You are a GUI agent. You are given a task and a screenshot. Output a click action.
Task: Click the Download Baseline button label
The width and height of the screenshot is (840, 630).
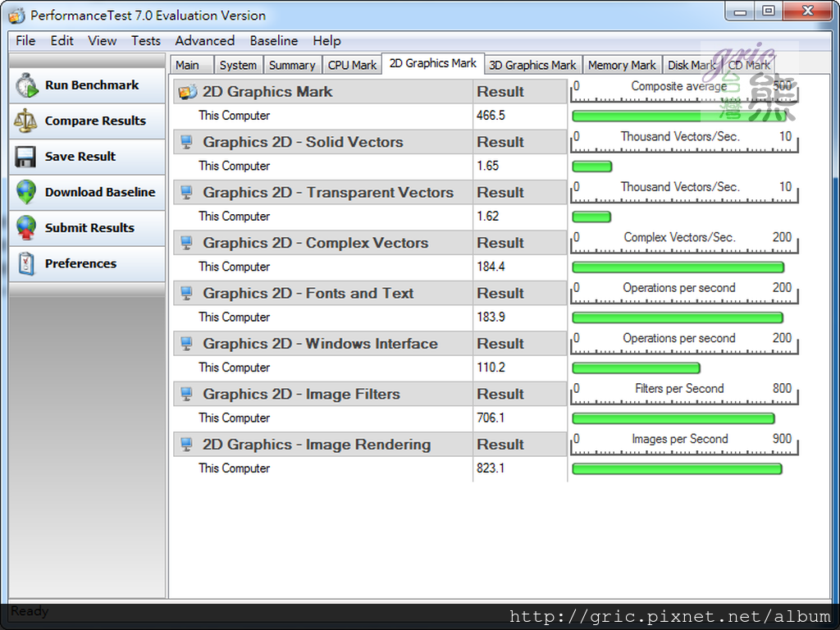click(100, 192)
